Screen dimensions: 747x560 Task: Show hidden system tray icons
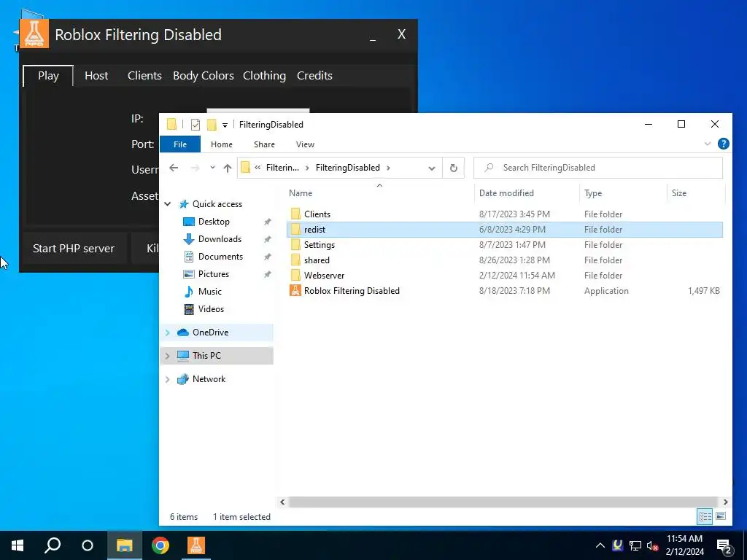[600, 545]
